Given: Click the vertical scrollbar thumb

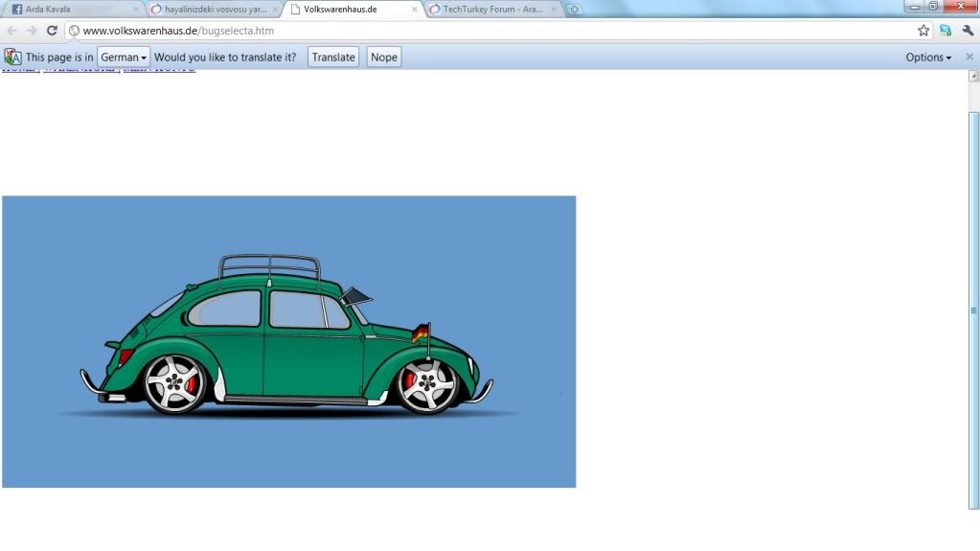Looking at the screenshot, I should [973, 310].
